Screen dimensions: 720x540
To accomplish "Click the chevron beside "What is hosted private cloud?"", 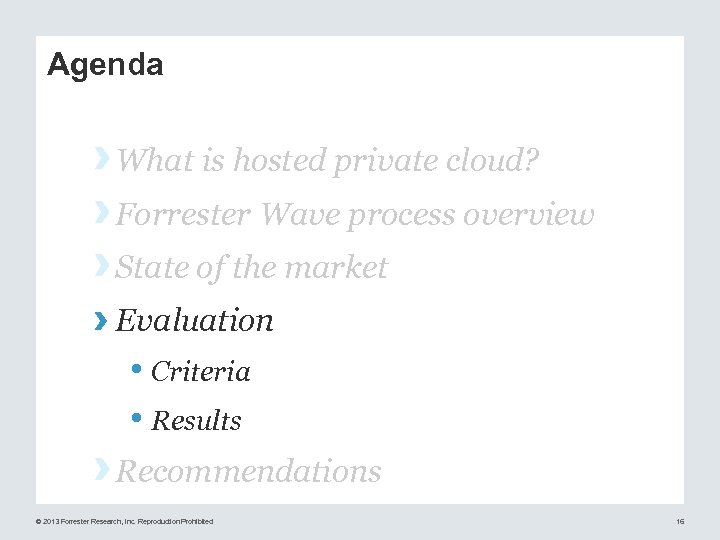I will point(102,156).
